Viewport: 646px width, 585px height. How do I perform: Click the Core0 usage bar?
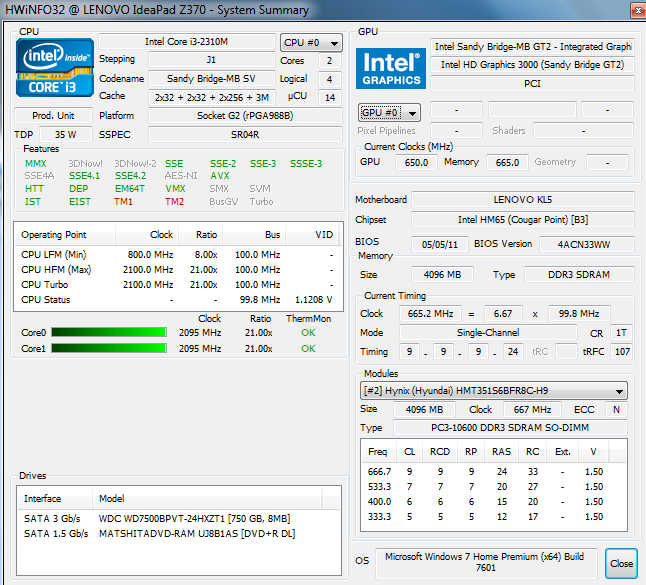tap(109, 332)
